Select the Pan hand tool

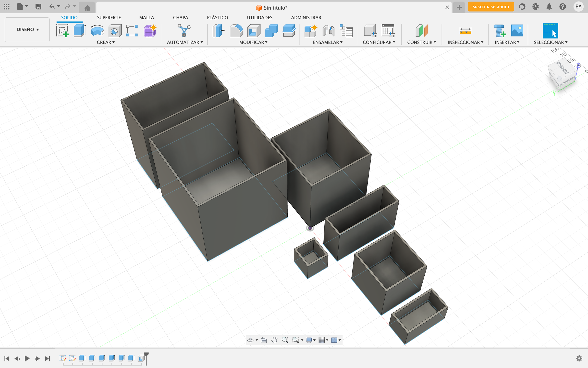pyautogui.click(x=274, y=340)
